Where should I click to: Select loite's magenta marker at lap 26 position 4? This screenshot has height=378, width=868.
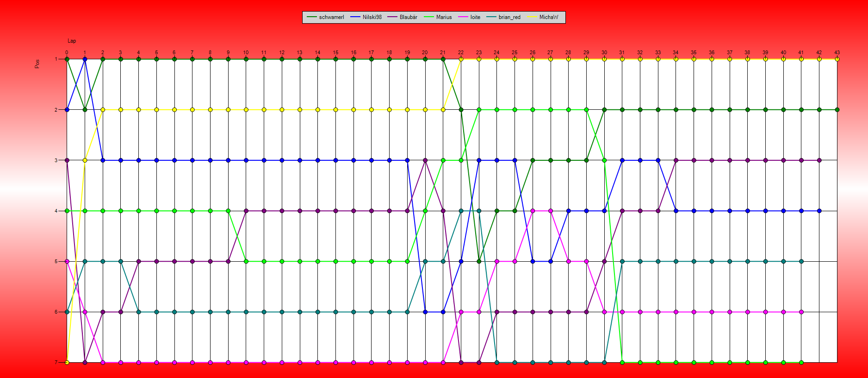point(533,211)
